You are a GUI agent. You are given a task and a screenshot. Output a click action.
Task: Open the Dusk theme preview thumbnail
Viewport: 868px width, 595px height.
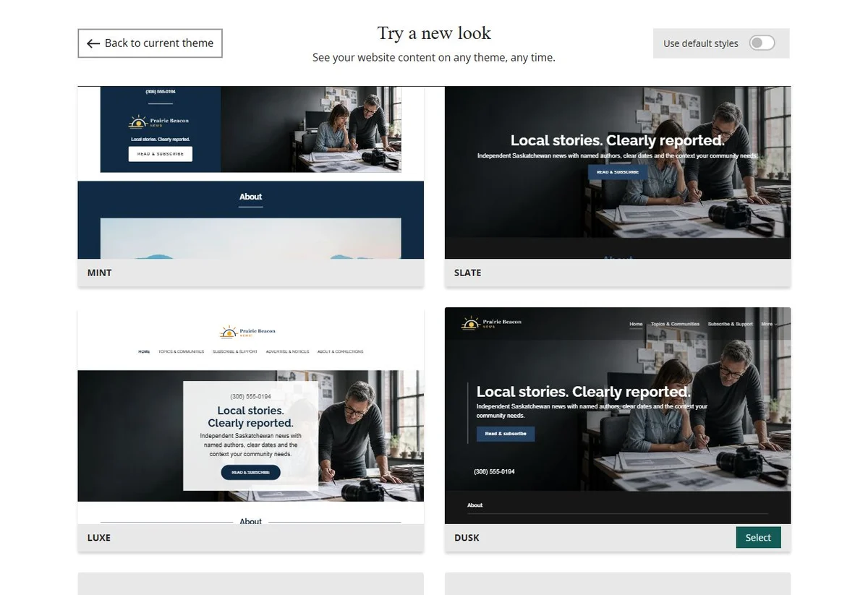pyautogui.click(x=618, y=416)
